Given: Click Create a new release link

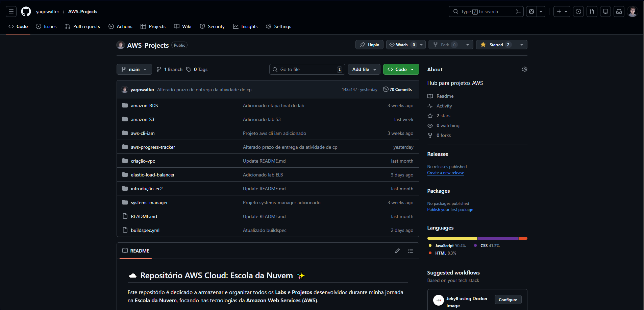Looking at the screenshot, I should (x=446, y=173).
